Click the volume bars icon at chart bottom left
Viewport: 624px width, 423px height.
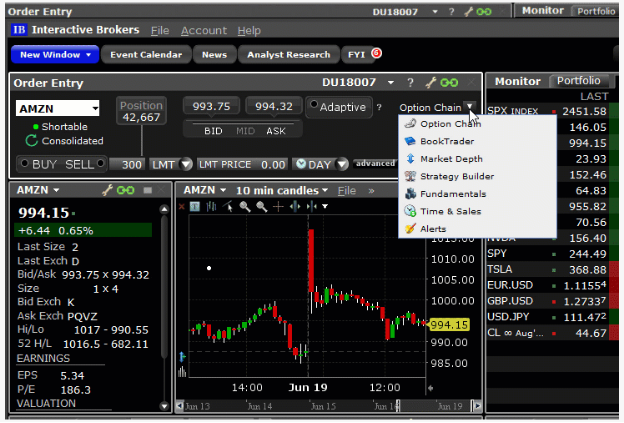point(182,372)
